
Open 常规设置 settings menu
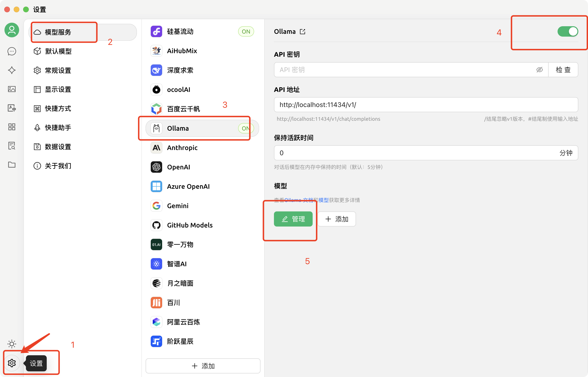[x=83, y=70]
